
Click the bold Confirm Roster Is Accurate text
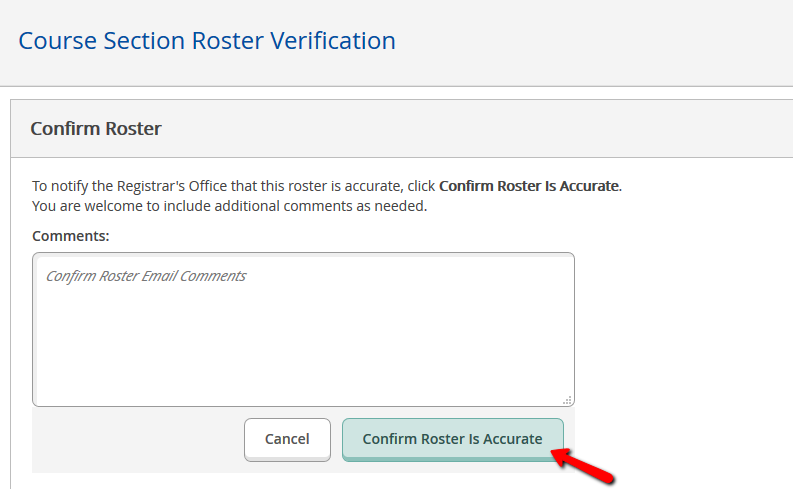(529, 186)
